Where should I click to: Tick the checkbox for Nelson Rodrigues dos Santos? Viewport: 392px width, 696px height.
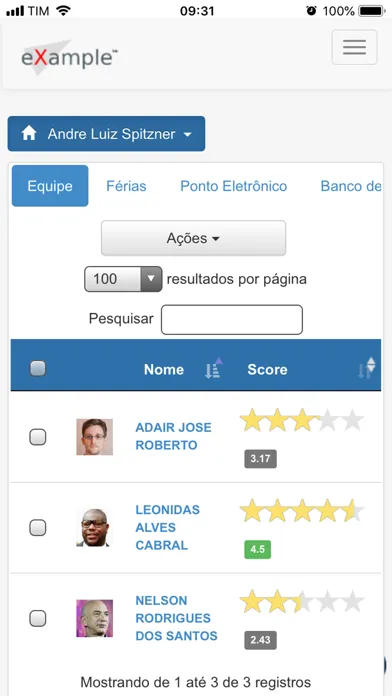click(x=38, y=618)
